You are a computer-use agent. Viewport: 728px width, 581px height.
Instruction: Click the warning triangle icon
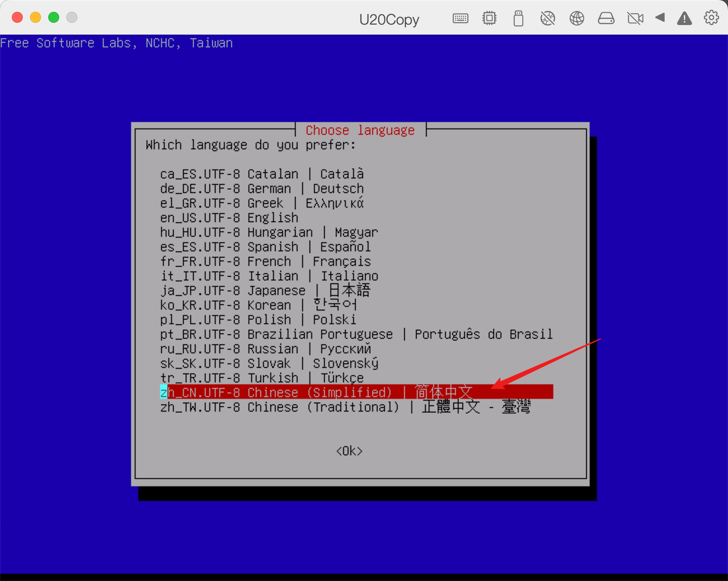coord(684,18)
